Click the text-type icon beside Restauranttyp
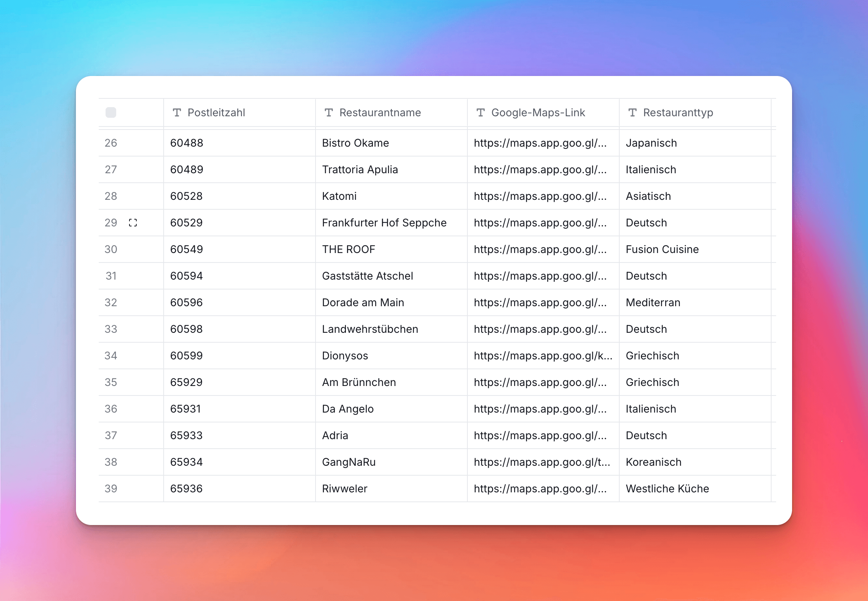The image size is (868, 601). tap(633, 112)
